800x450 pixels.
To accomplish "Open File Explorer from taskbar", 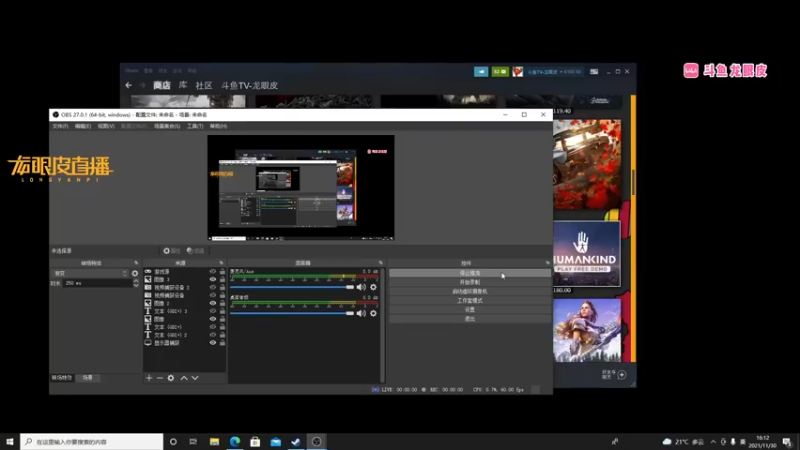I will click(214, 442).
